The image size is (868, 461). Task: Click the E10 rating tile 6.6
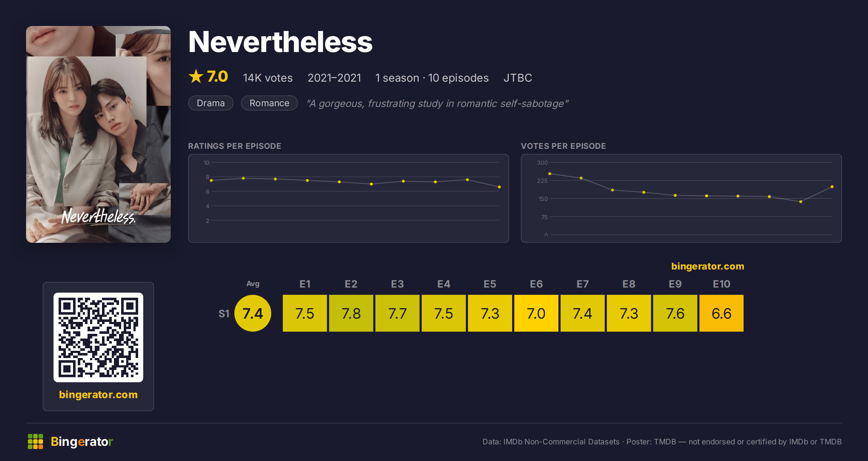click(722, 313)
